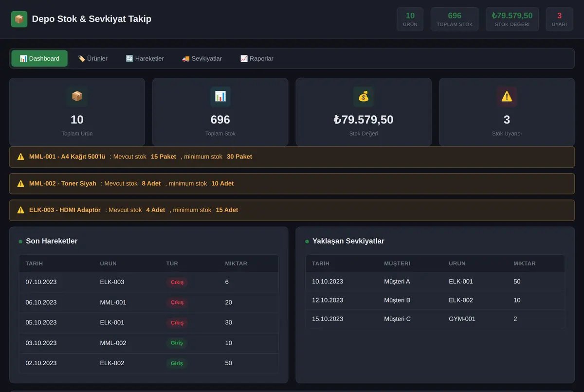The width and height of the screenshot is (584, 392).
Task: Select the Çıkış badge in the 05.10.2023 row
Action: coord(177,322)
